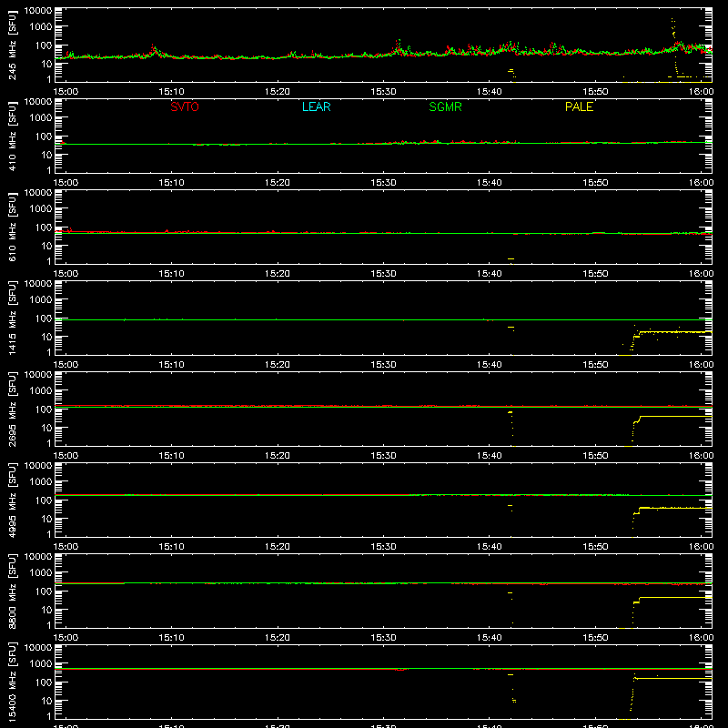The width and height of the screenshot is (728, 728).
Task: Click the cyan LEAR legend label
Action: 316,106
